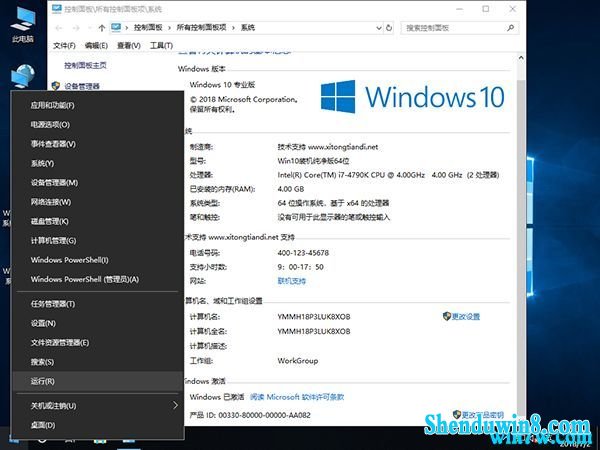The height and width of the screenshot is (450, 600).
Task: Open Disk Management (磁盘管理) entry
Action: tap(98, 221)
